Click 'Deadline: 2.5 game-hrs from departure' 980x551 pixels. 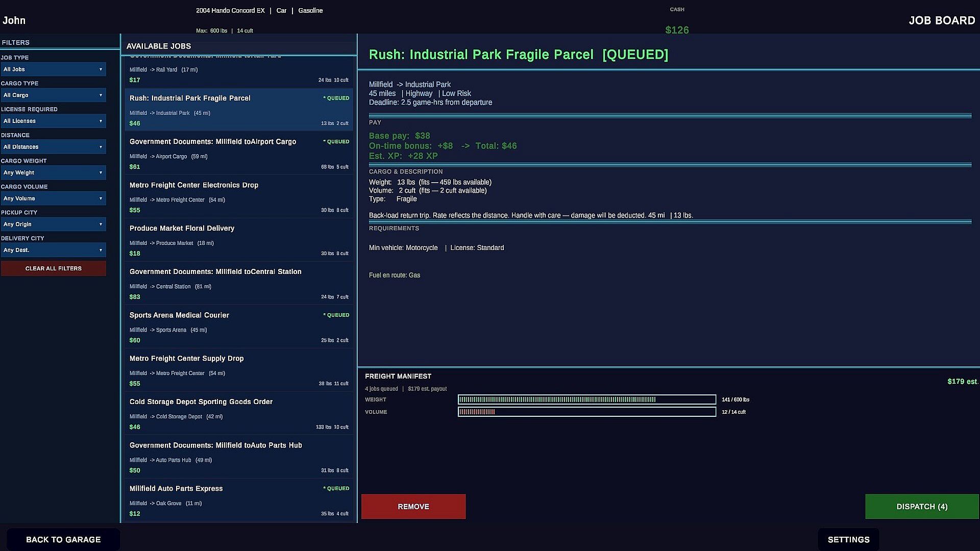(431, 103)
